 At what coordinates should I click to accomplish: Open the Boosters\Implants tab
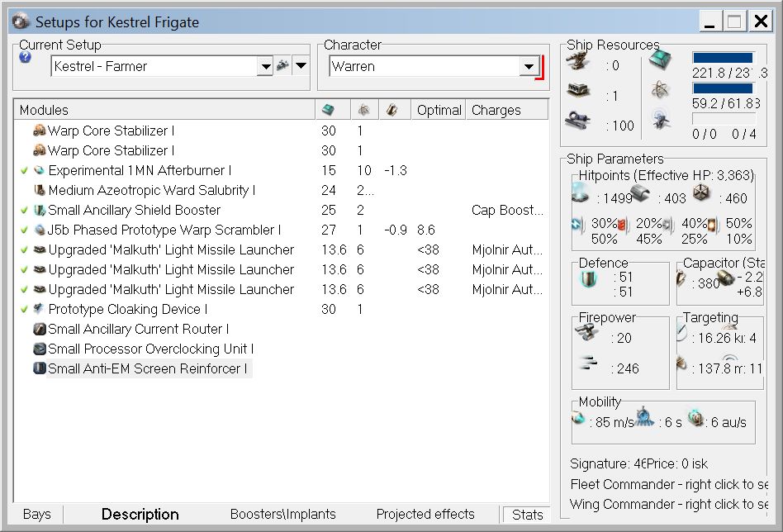282,514
